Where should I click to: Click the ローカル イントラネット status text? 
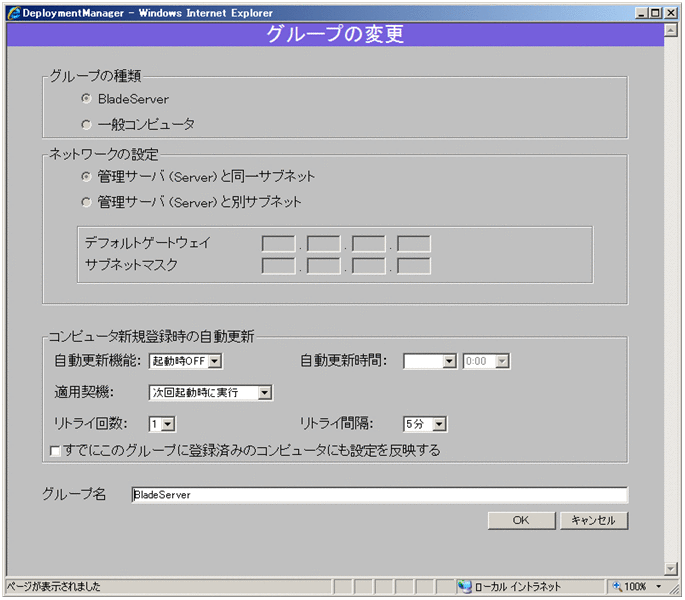coord(518,586)
